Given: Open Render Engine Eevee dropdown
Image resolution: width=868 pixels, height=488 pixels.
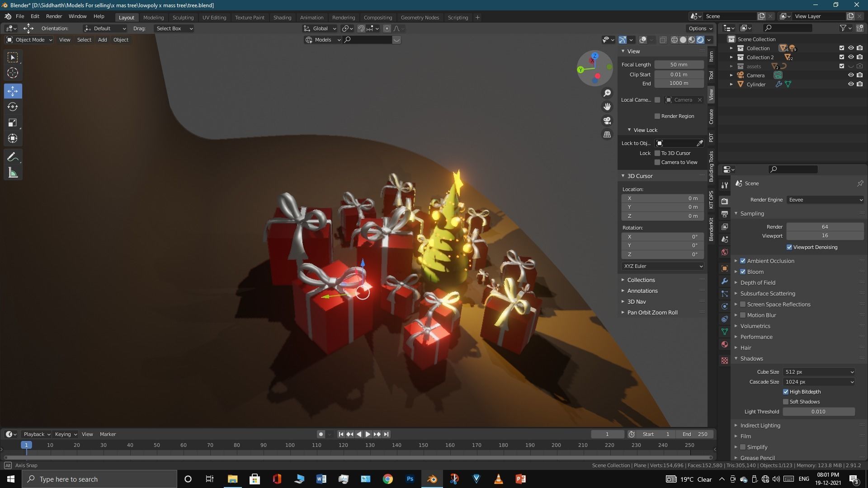Looking at the screenshot, I should click(825, 200).
